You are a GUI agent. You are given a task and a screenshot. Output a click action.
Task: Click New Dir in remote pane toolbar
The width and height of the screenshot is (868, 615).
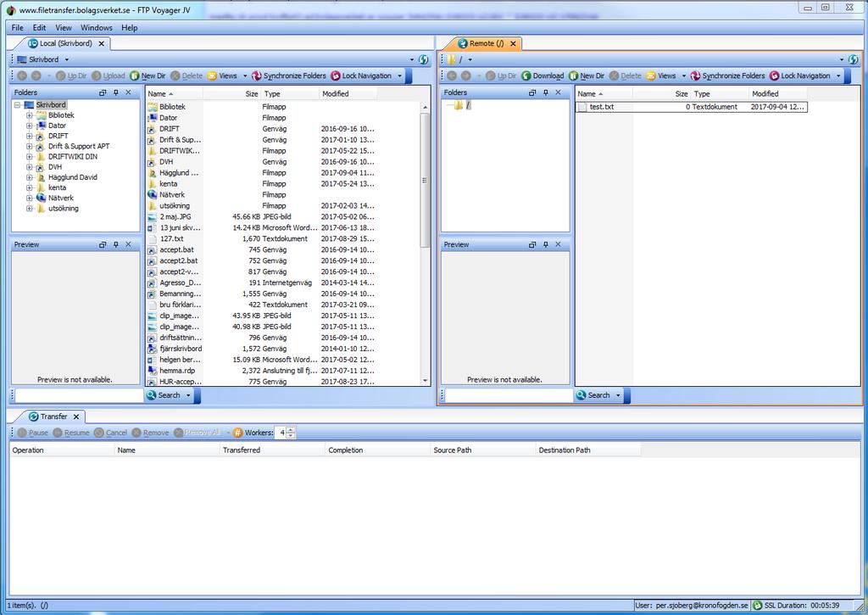[x=587, y=75]
